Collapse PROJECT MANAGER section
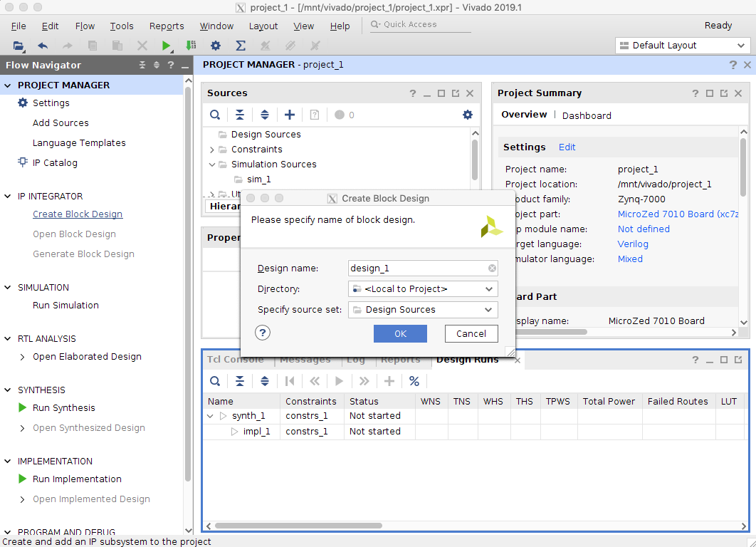The height and width of the screenshot is (547, 756). pyautogui.click(x=8, y=85)
